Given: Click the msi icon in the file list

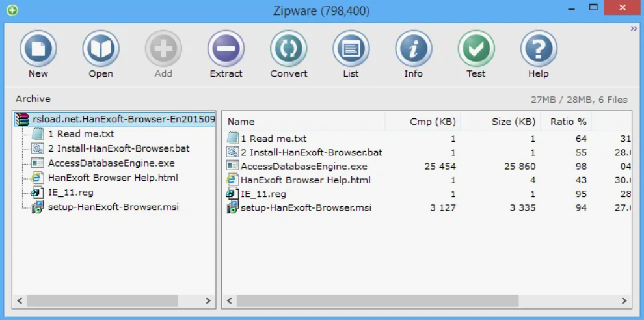Looking at the screenshot, I should pyautogui.click(x=232, y=207).
